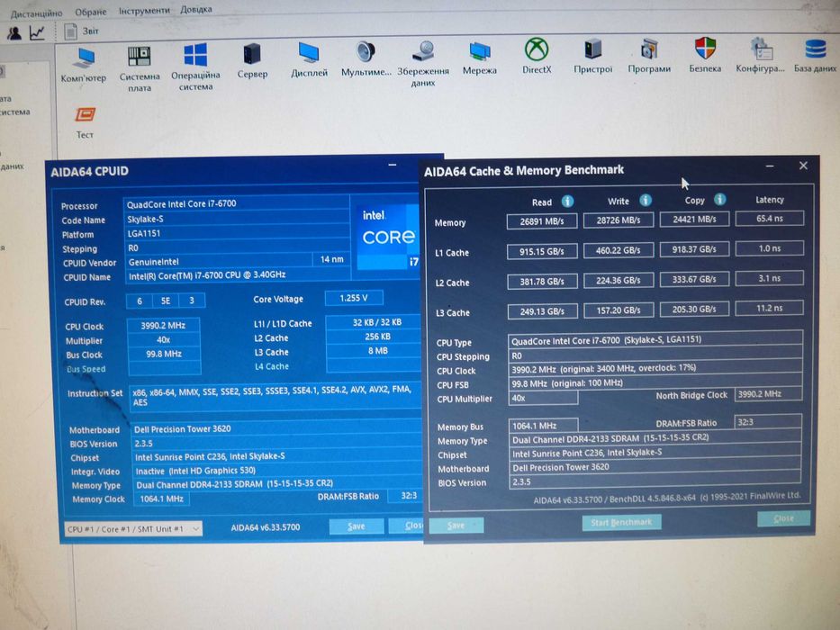
Task: Click the Memory Clock value 1064.1 MHz in CPUID
Action: coord(161,499)
